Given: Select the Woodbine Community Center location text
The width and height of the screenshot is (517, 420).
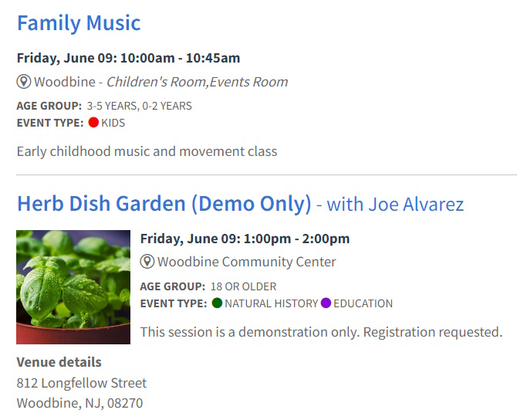Looking at the screenshot, I should coord(246,262).
